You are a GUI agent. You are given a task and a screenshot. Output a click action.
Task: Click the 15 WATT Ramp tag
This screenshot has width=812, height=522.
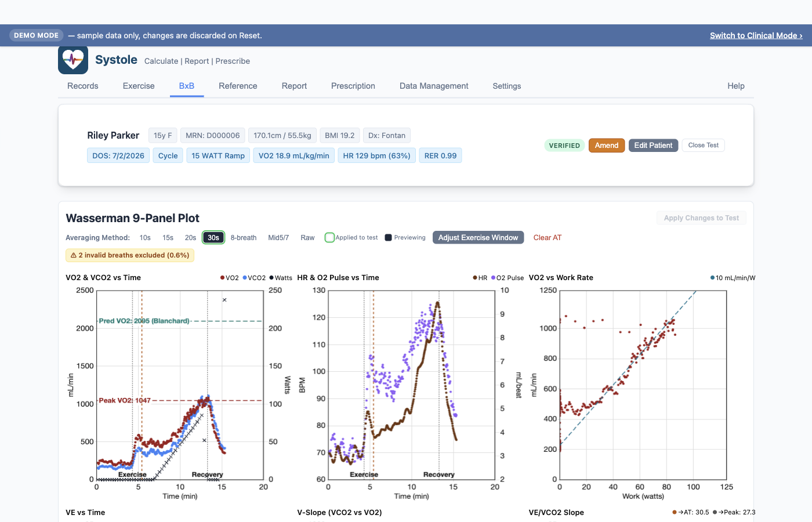(x=218, y=155)
